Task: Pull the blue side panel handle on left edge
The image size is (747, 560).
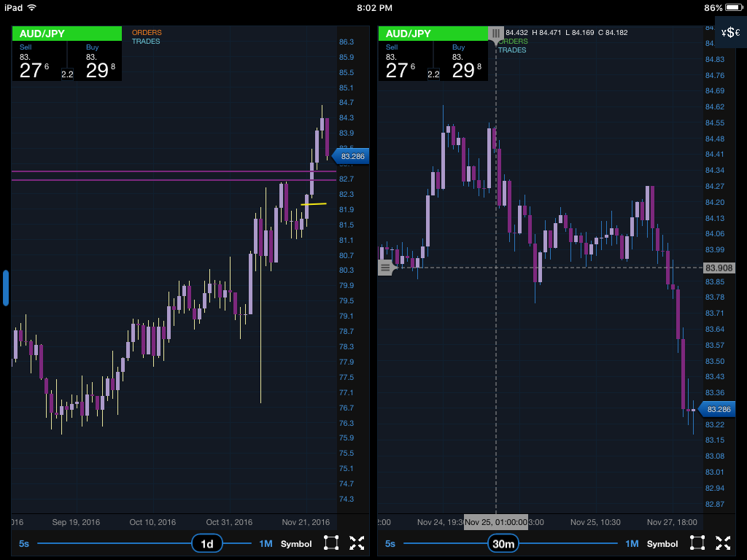Action: click(x=6, y=287)
